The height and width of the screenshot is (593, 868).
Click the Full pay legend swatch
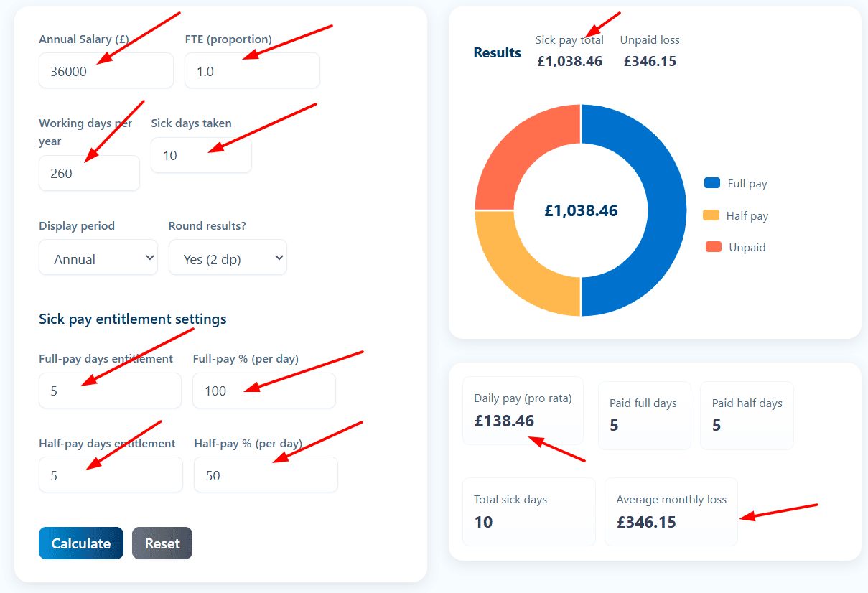point(711,183)
